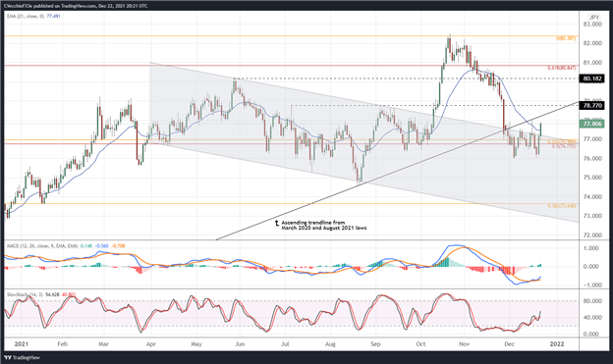Screen dimensions: 613x364
Task: Click the SlowStoch value 54.628
Action: [x=52, y=294]
